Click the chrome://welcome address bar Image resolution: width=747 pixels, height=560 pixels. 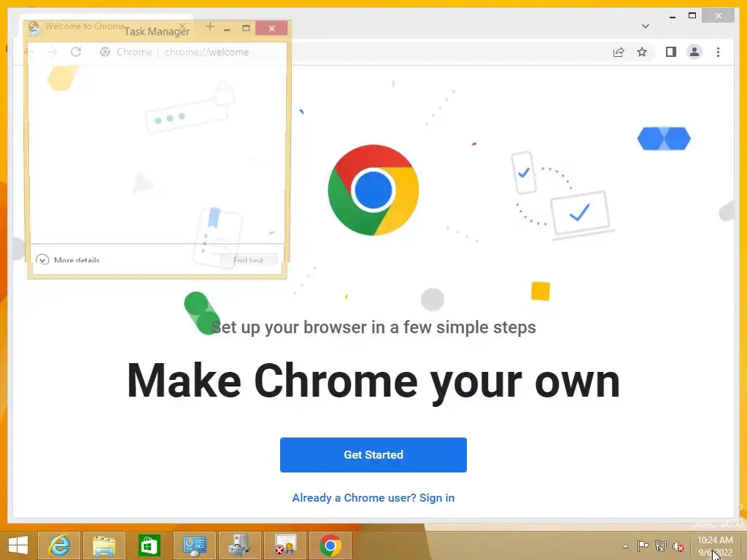tap(206, 52)
